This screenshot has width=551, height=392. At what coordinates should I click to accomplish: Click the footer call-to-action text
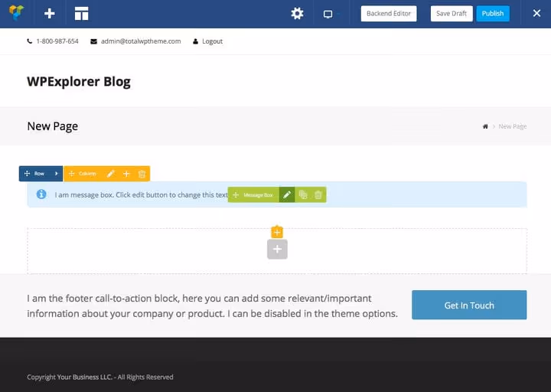212,305
